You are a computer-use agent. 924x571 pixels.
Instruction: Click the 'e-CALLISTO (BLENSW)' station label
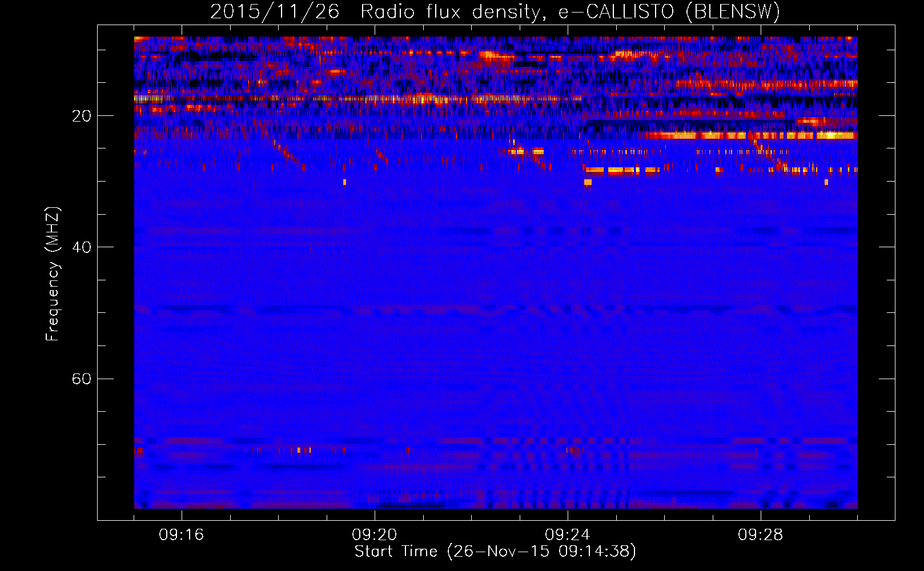(669, 12)
